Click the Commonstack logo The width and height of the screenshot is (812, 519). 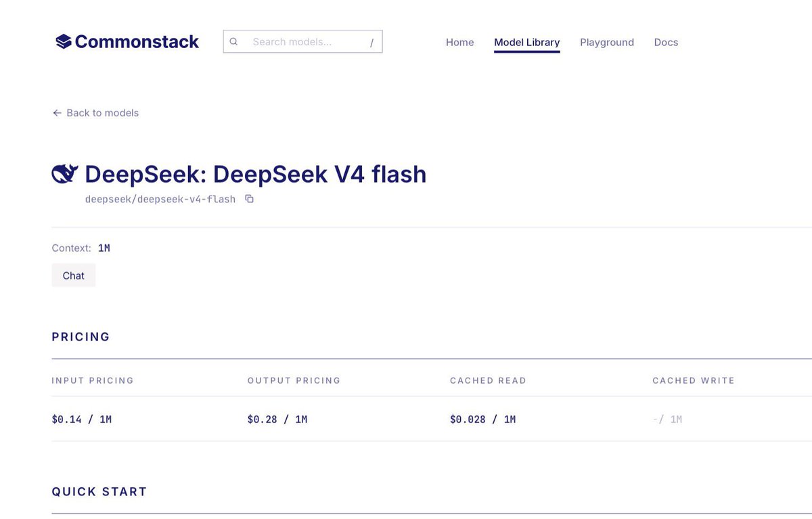pos(127,42)
